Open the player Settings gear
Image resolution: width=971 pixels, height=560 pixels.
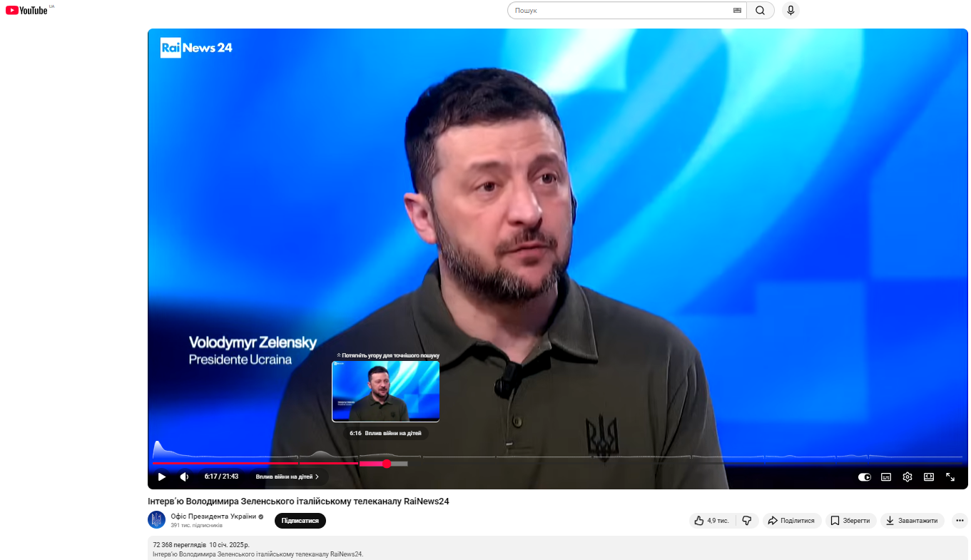(x=907, y=477)
